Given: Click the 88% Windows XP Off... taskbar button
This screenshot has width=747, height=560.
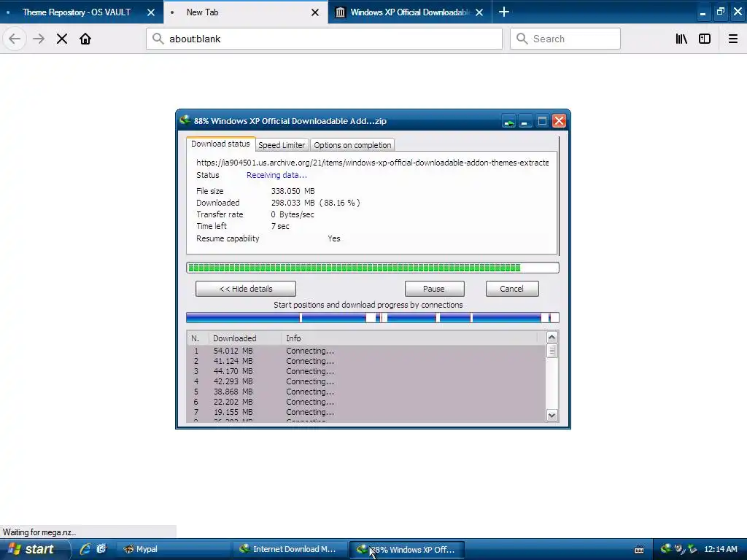Looking at the screenshot, I should click(x=406, y=550).
